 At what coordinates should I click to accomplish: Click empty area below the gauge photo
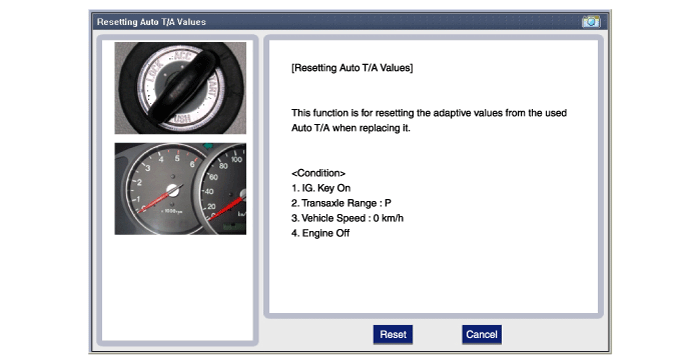179,288
